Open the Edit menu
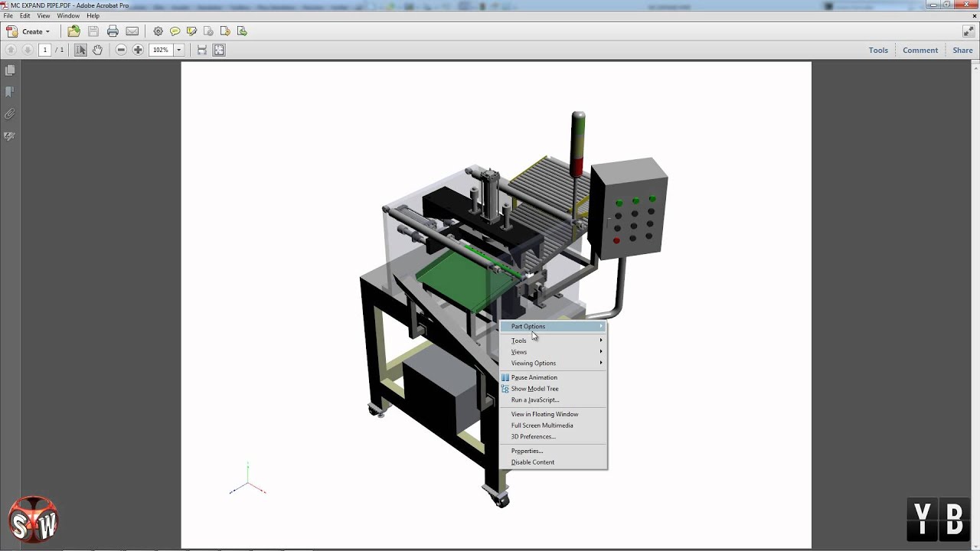This screenshot has height=551, width=980. coord(25,15)
